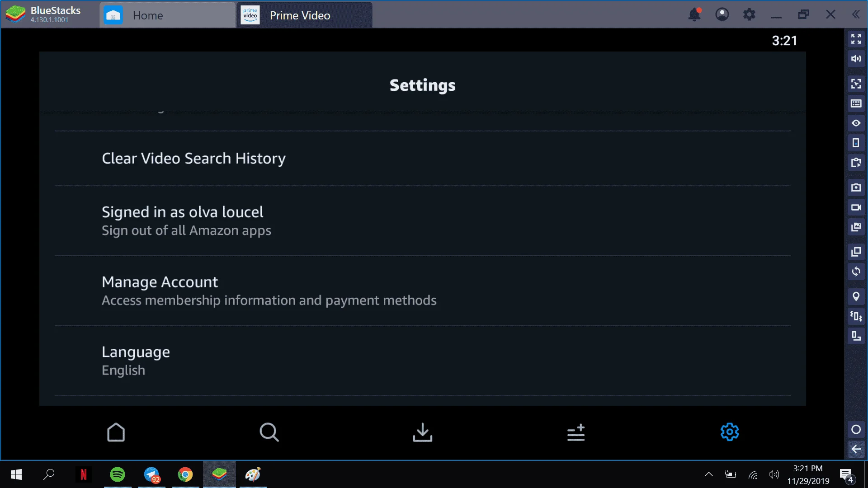Open the Language setting
This screenshot has height=488, width=868.
[x=422, y=361]
